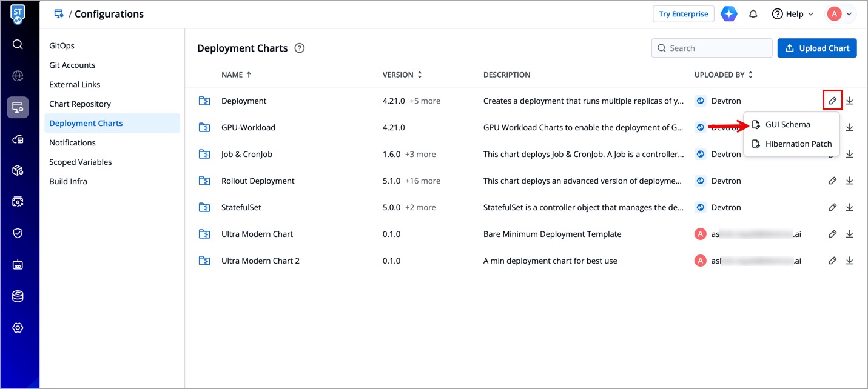
Task: Open global settings gear in sidebar
Action: coord(18,328)
